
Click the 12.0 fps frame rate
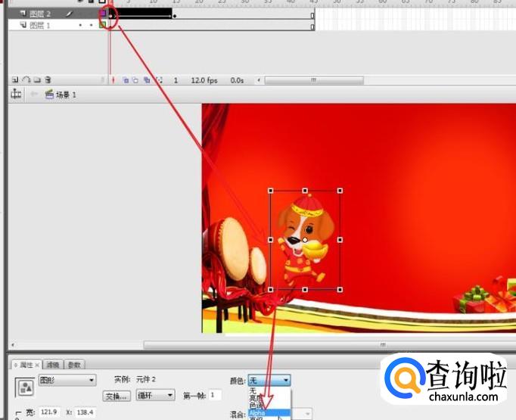tap(204, 80)
